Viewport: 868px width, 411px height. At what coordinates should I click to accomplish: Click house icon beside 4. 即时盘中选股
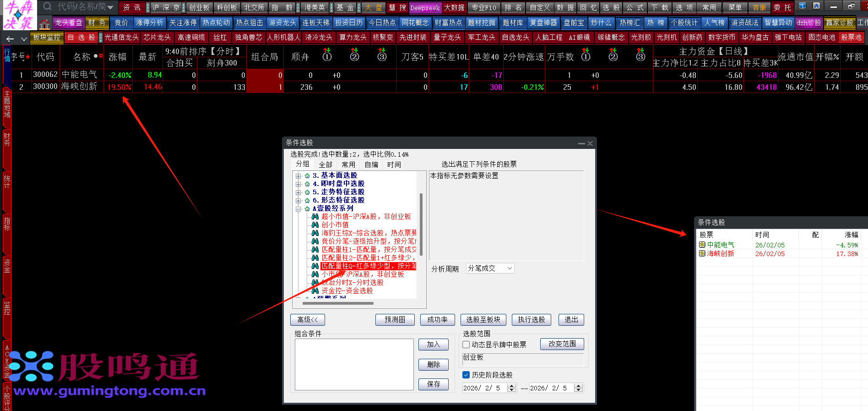(307, 184)
